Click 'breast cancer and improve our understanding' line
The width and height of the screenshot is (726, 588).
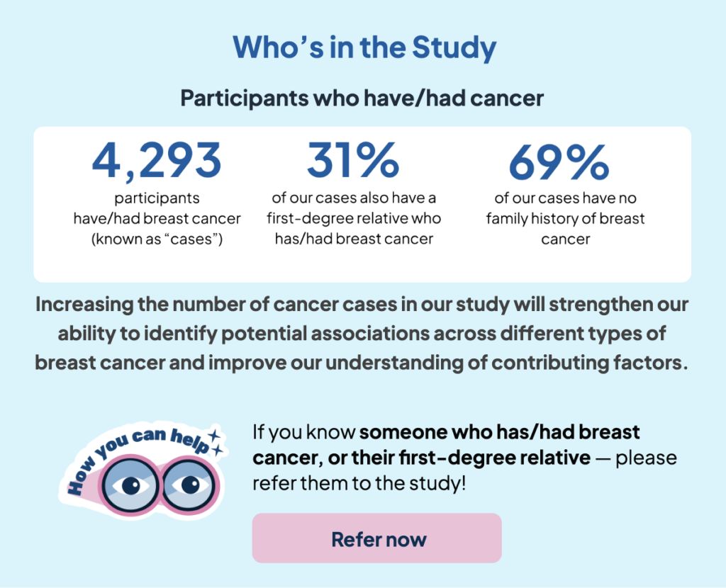pyautogui.click(x=362, y=363)
